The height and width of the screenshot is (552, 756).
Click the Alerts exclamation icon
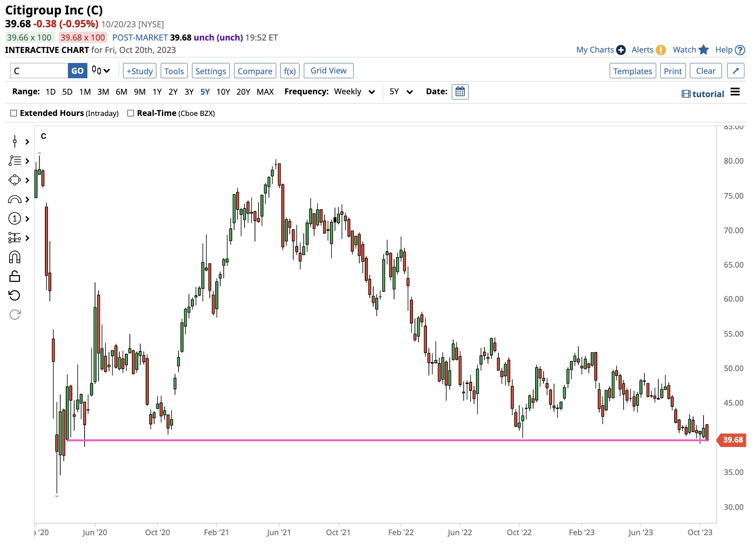661,50
